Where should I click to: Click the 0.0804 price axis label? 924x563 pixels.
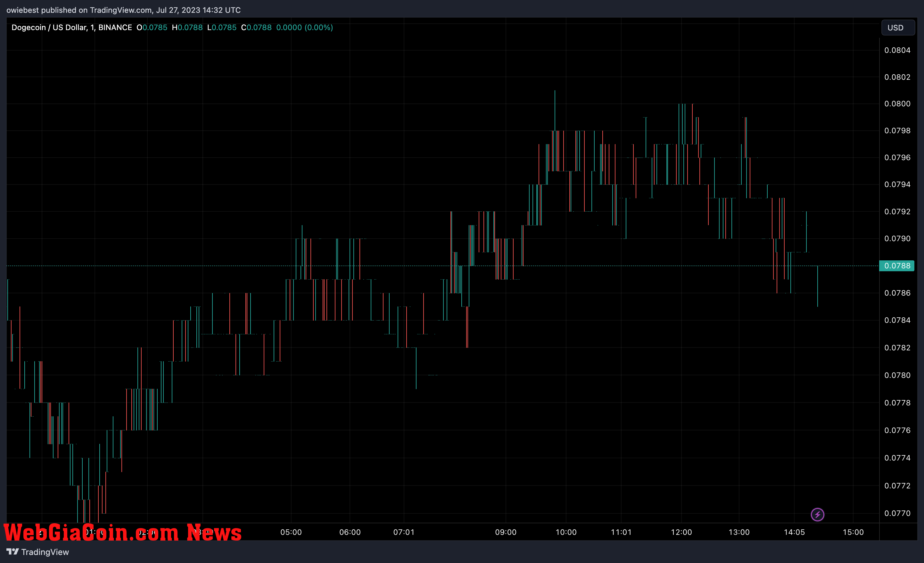coord(897,50)
